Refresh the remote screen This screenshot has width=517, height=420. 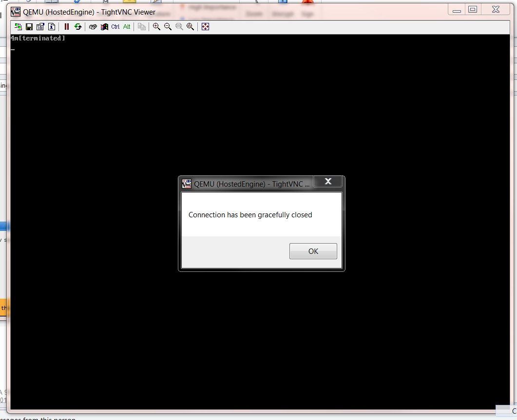tap(77, 27)
